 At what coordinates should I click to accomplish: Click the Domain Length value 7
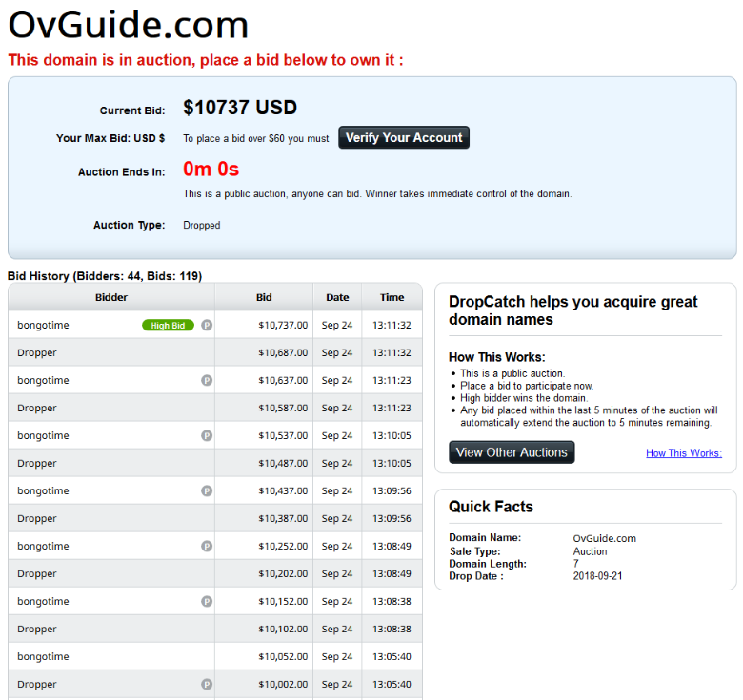tap(575, 564)
